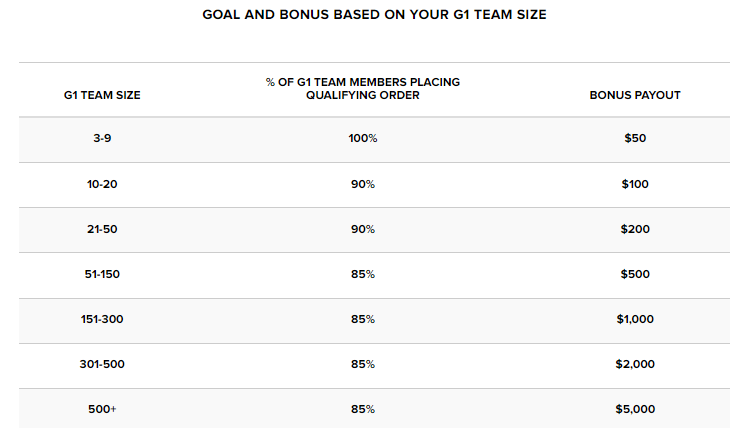Select the 21-50 team size cell
The height and width of the screenshot is (428, 745).
[102, 229]
